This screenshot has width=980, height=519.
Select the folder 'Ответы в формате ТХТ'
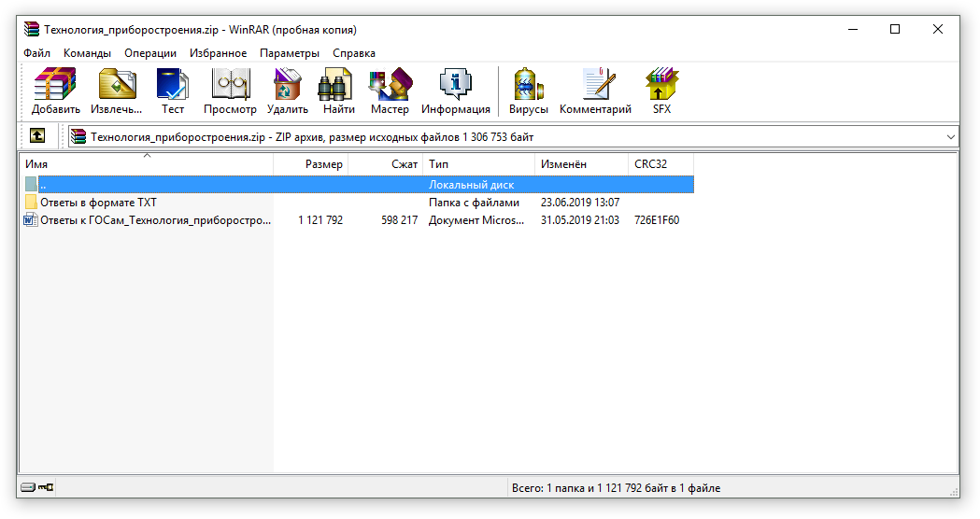(x=98, y=203)
